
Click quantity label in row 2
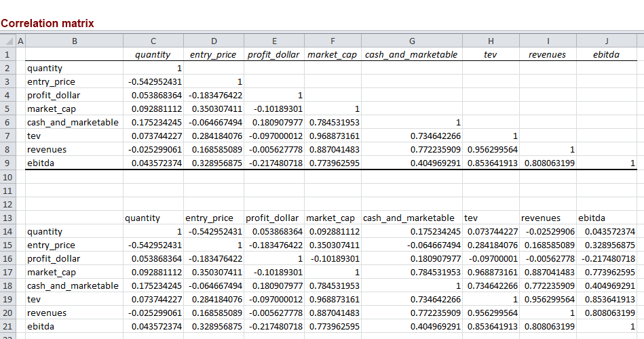45,68
